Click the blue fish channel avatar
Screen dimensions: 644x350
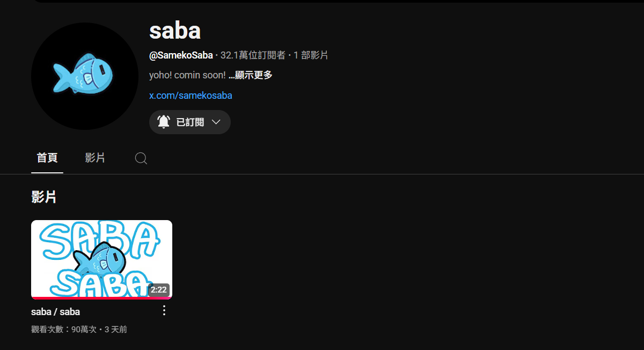[x=85, y=76]
